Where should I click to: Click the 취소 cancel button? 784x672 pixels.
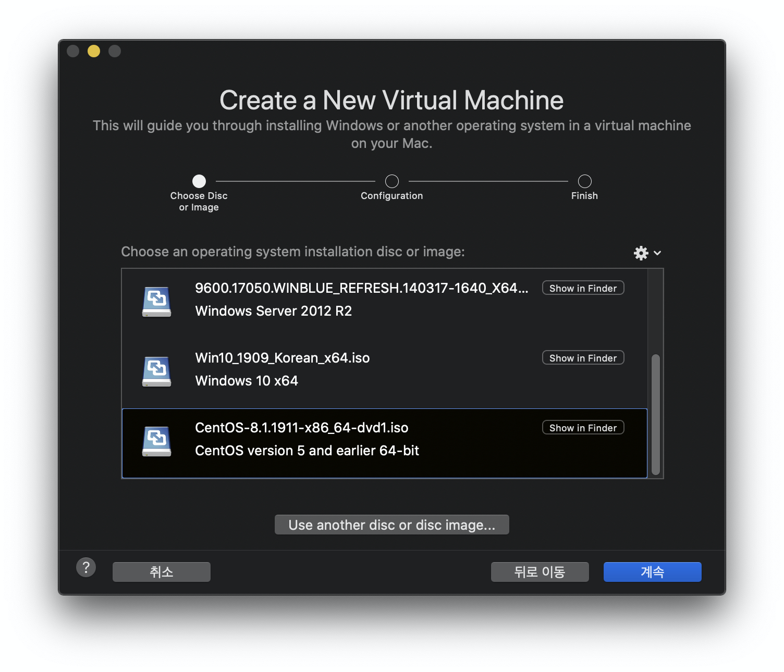(162, 572)
